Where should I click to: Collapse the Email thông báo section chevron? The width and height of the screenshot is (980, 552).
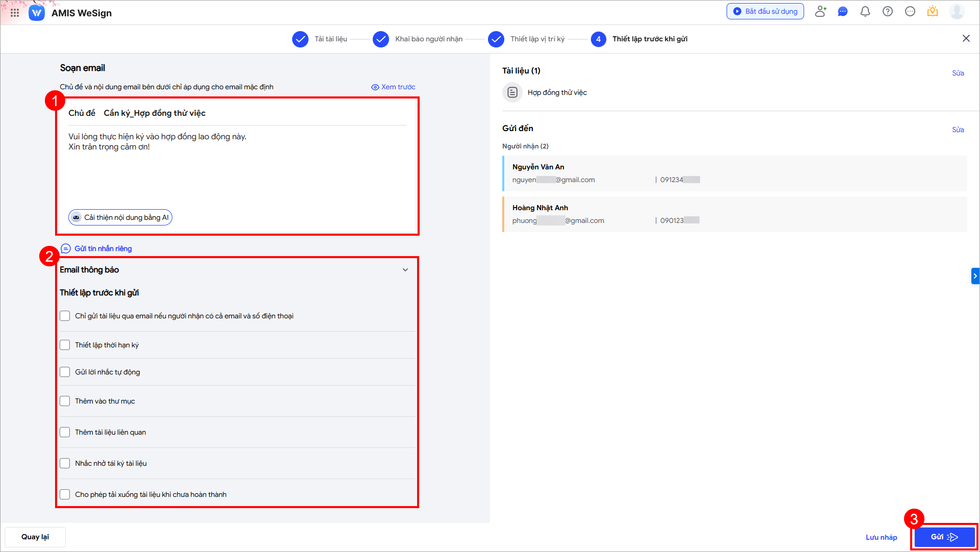point(405,270)
